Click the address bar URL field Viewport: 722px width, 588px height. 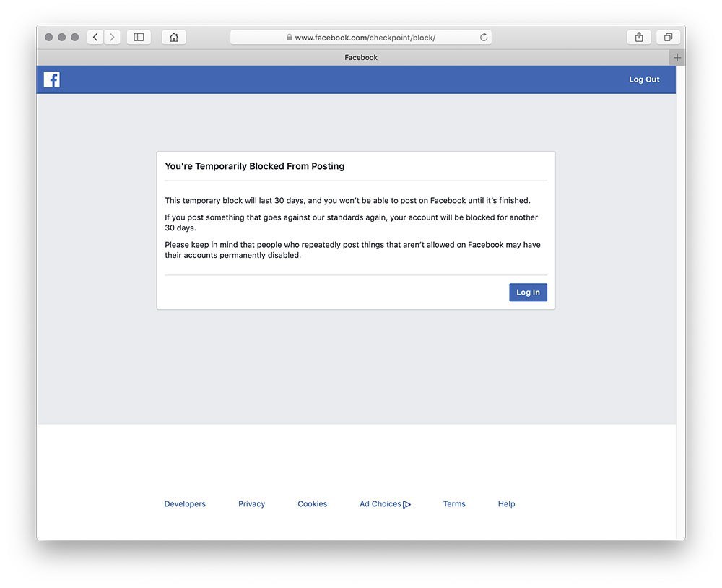click(x=360, y=38)
